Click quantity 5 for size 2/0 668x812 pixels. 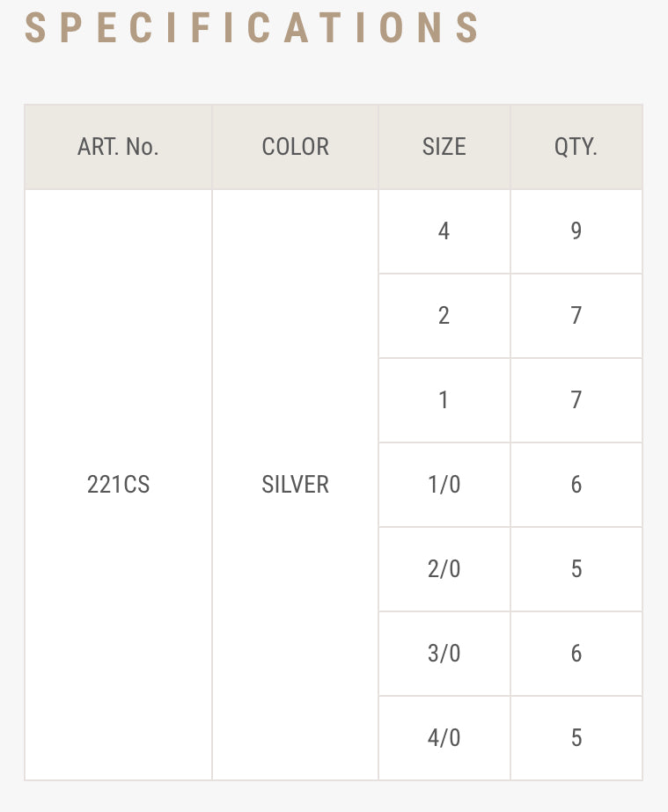pyautogui.click(x=576, y=569)
